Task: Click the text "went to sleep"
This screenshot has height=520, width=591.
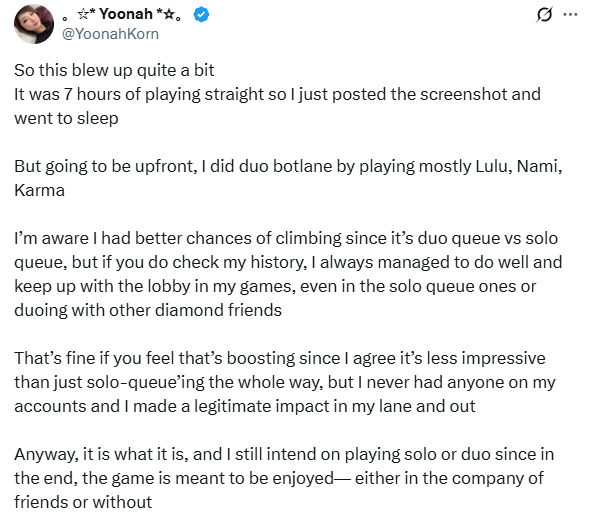Action: [66, 119]
